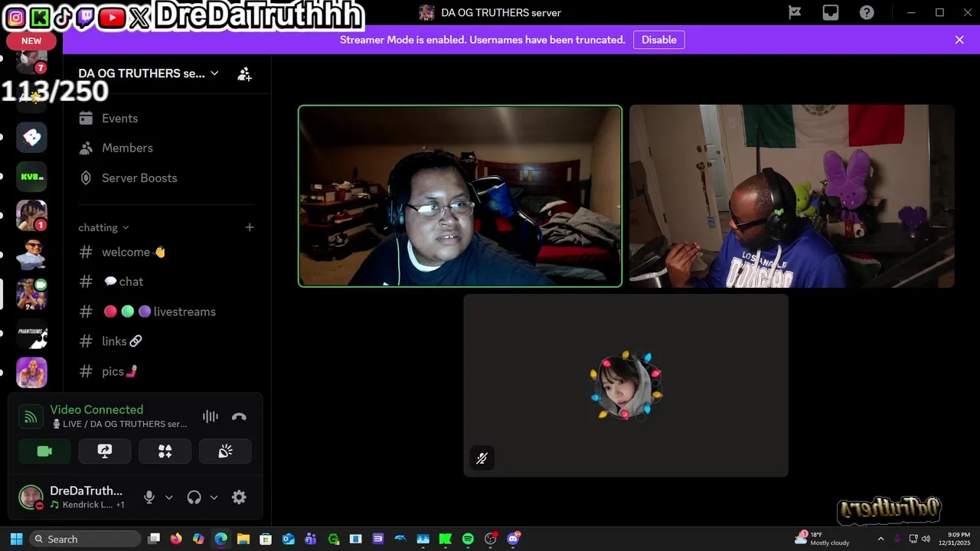
Task: Open Firefox from the taskbar
Action: [x=176, y=539]
